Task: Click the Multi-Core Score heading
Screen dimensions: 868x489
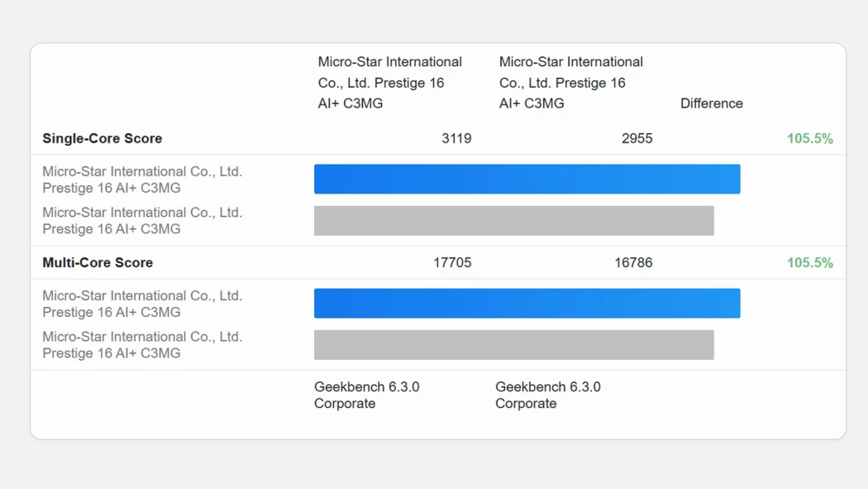Action: click(x=98, y=262)
